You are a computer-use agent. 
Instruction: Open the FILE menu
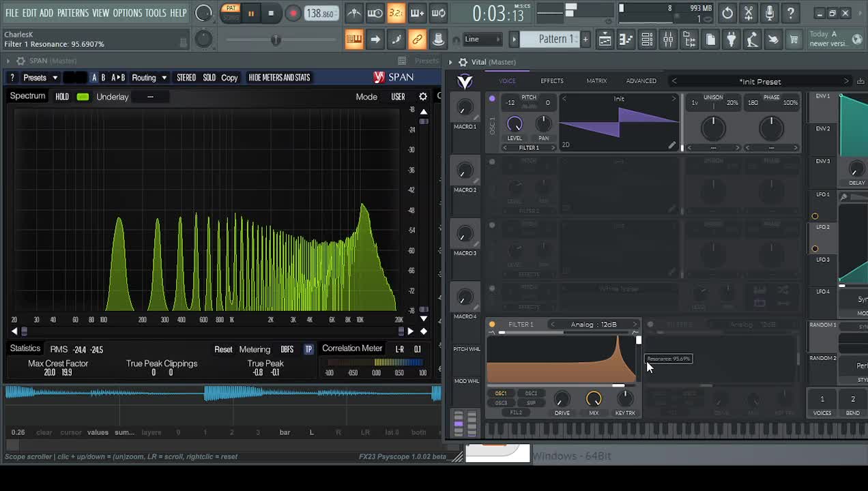pyautogui.click(x=12, y=13)
